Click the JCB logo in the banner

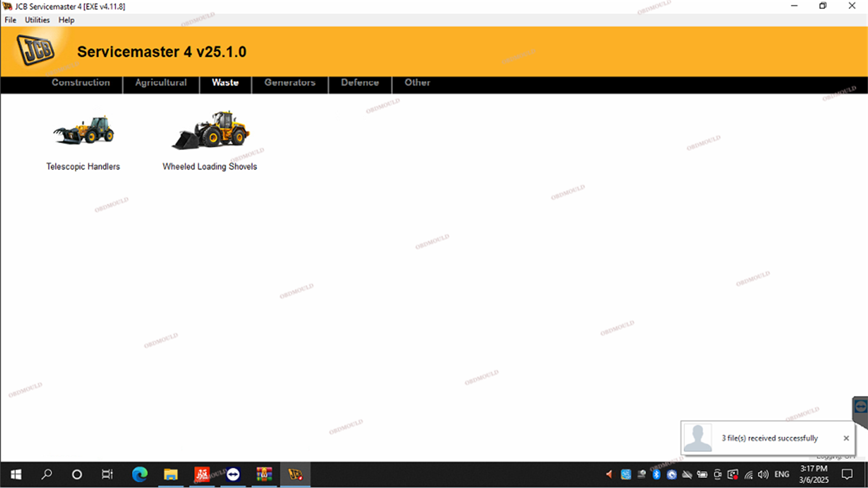tap(36, 50)
